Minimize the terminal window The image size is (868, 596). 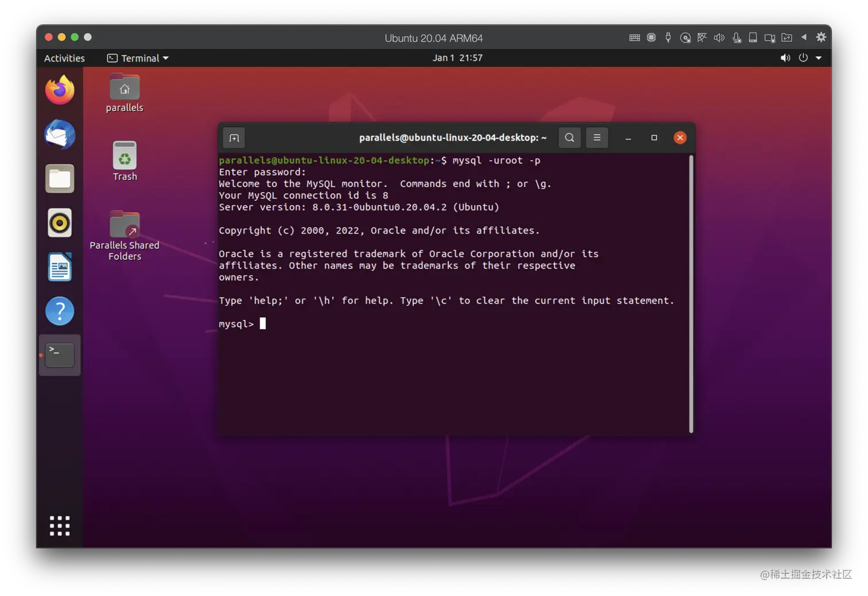(628, 138)
